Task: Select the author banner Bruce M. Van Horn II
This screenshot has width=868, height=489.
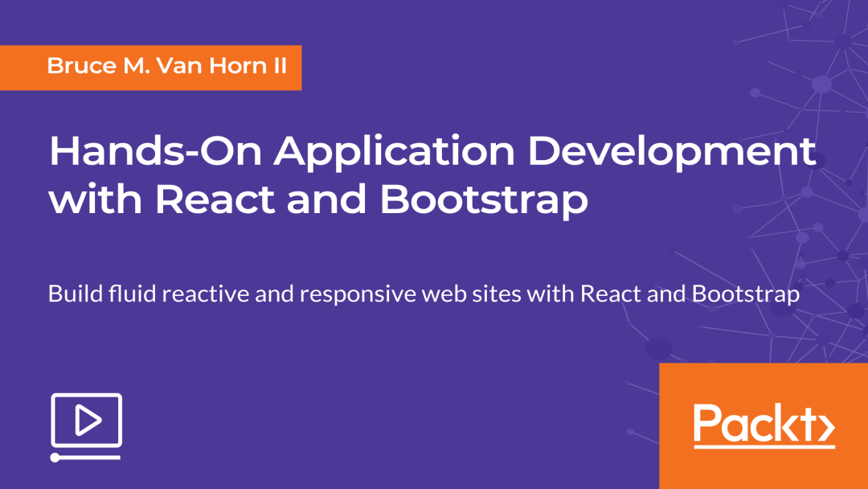Action: (x=150, y=68)
